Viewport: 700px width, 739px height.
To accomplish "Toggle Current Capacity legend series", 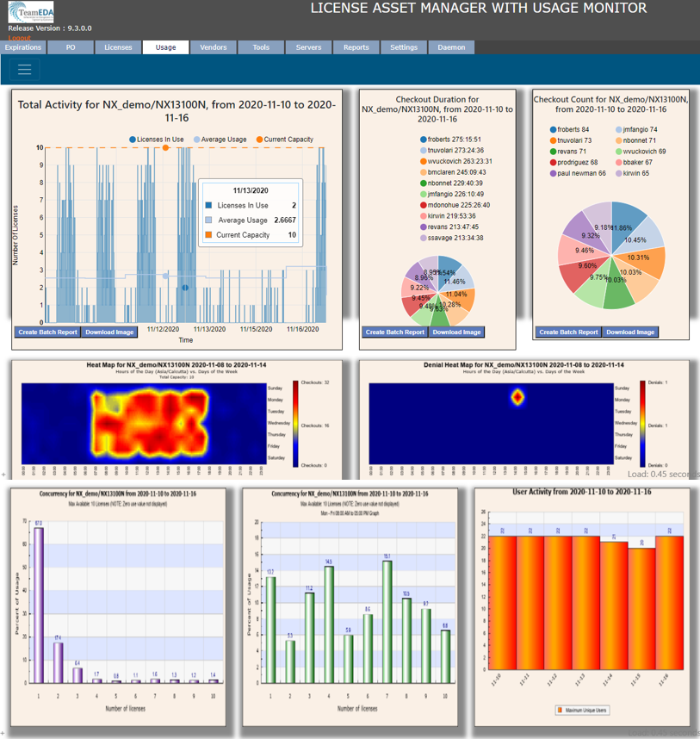I will pyautogui.click(x=284, y=139).
